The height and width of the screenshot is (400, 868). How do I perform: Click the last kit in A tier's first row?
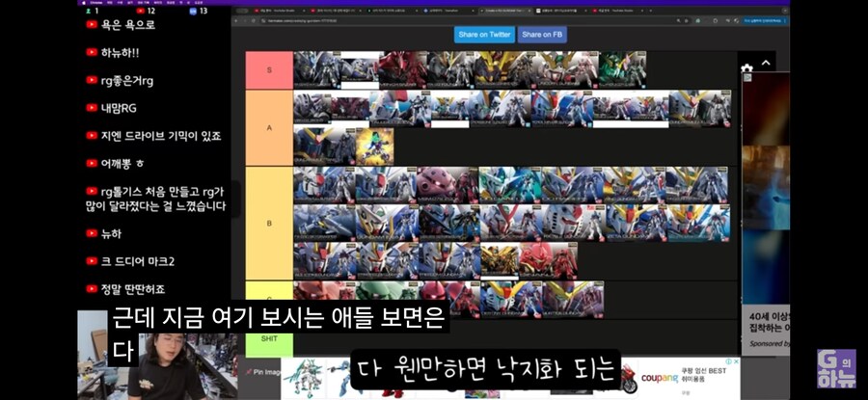(700, 109)
